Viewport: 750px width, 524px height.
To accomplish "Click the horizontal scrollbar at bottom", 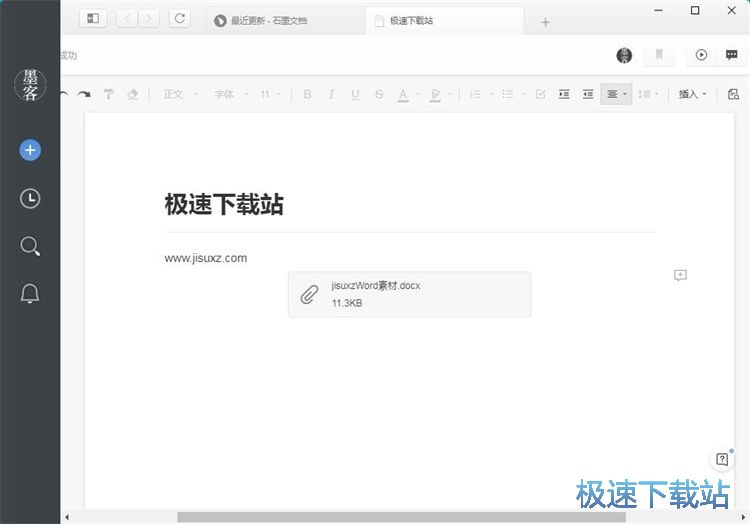I will (x=400, y=517).
